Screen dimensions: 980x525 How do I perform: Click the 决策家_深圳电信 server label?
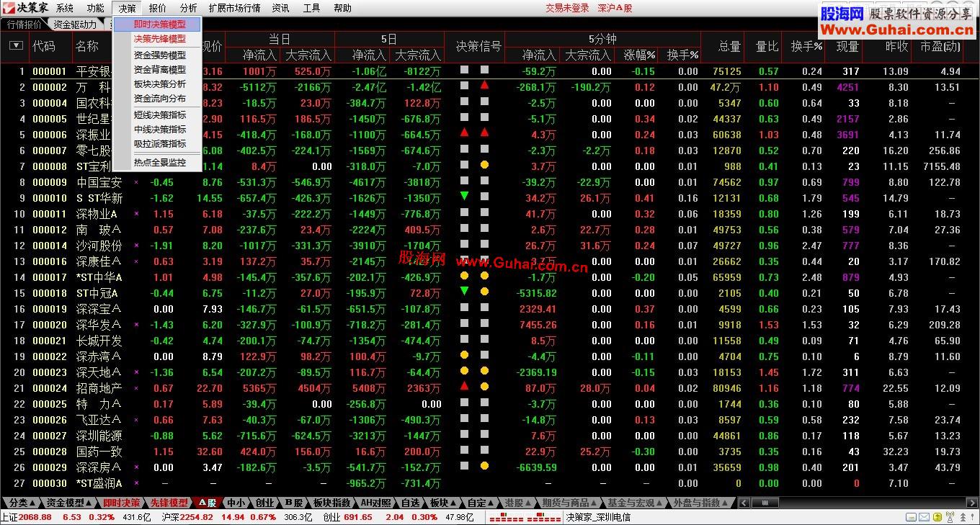pos(598,517)
